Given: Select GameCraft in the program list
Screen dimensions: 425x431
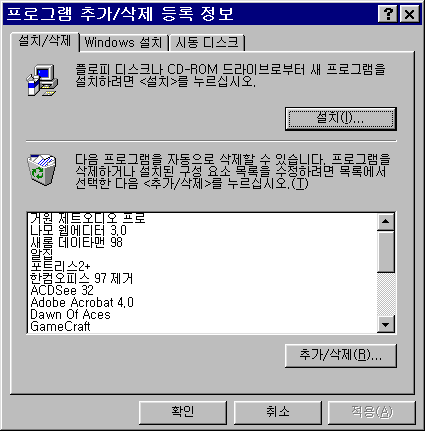Looking at the screenshot, I should coord(60,326).
